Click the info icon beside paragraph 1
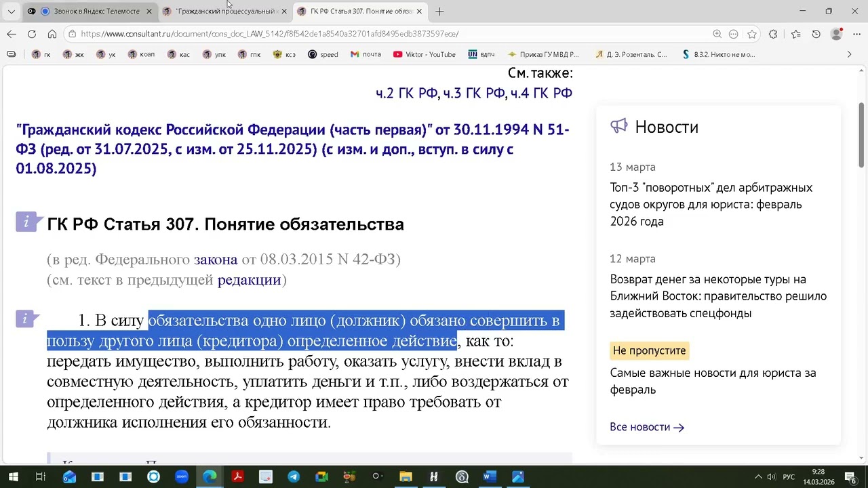Image resolution: width=868 pixels, height=488 pixels. coord(26,318)
